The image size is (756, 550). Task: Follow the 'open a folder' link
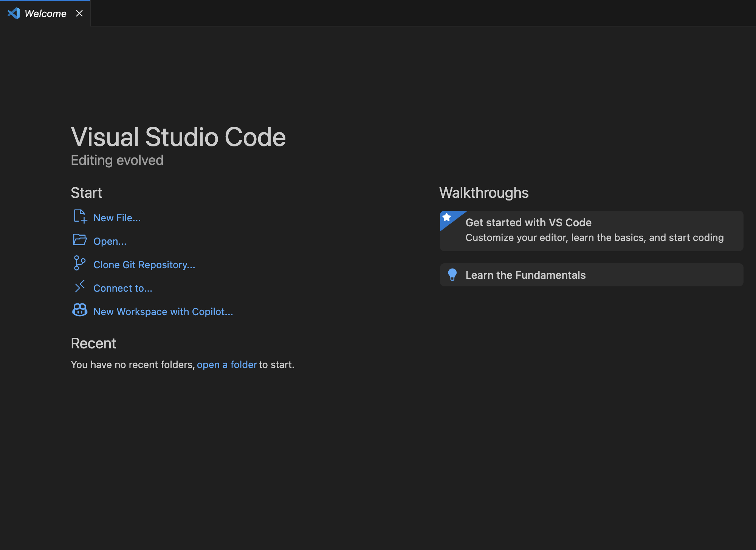point(227,365)
